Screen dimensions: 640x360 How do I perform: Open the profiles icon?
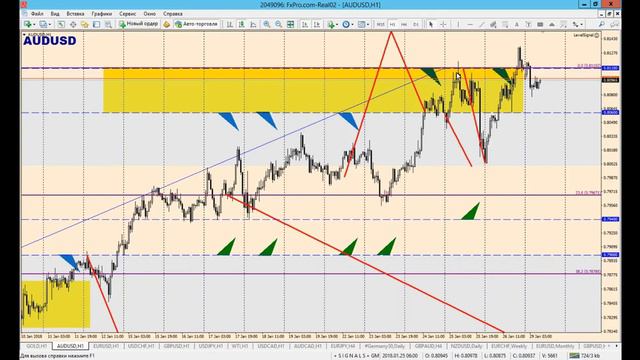(43, 24)
